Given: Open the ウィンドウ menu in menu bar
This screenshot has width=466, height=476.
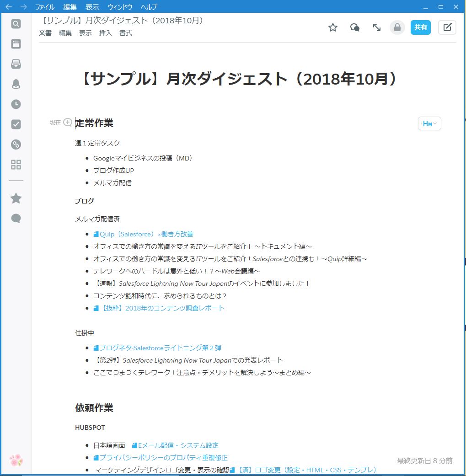Looking at the screenshot, I should click(120, 7).
